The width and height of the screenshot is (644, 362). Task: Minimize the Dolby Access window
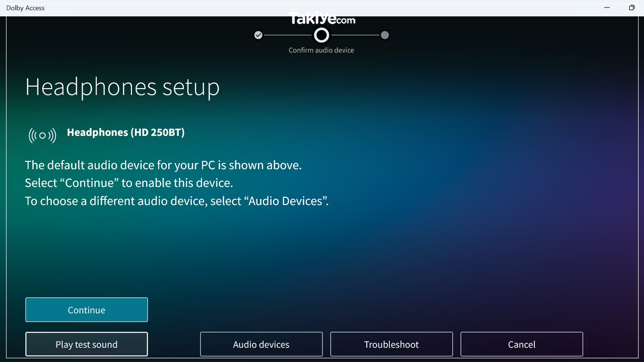coord(607,8)
